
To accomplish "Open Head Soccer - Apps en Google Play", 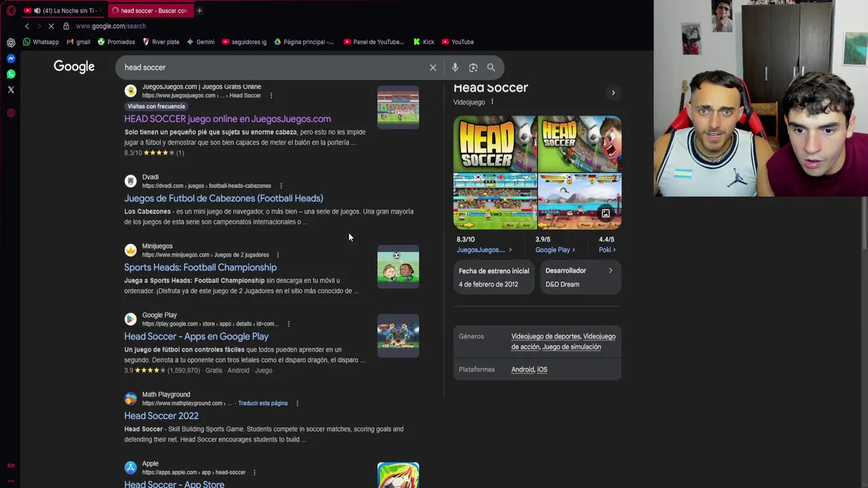I will (196, 337).
